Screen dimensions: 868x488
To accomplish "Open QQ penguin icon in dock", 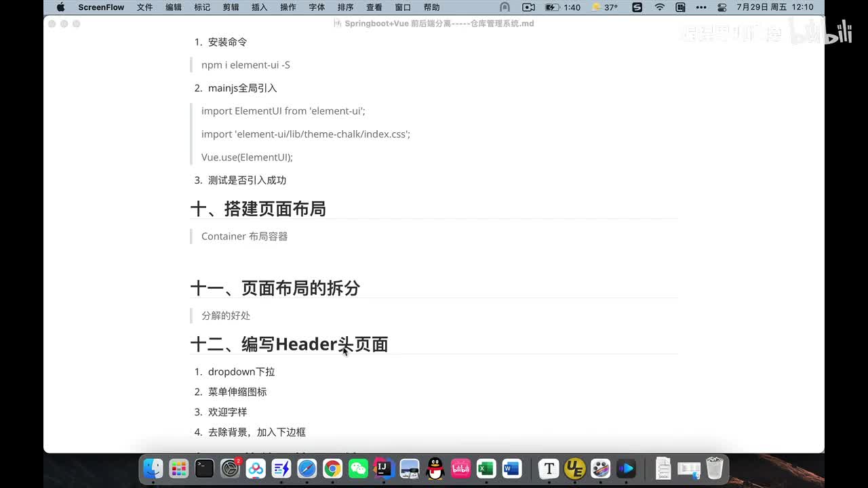I will click(x=435, y=468).
